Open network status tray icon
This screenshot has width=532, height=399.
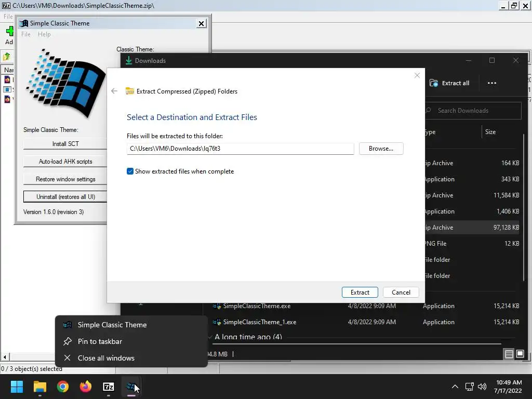[x=470, y=387]
